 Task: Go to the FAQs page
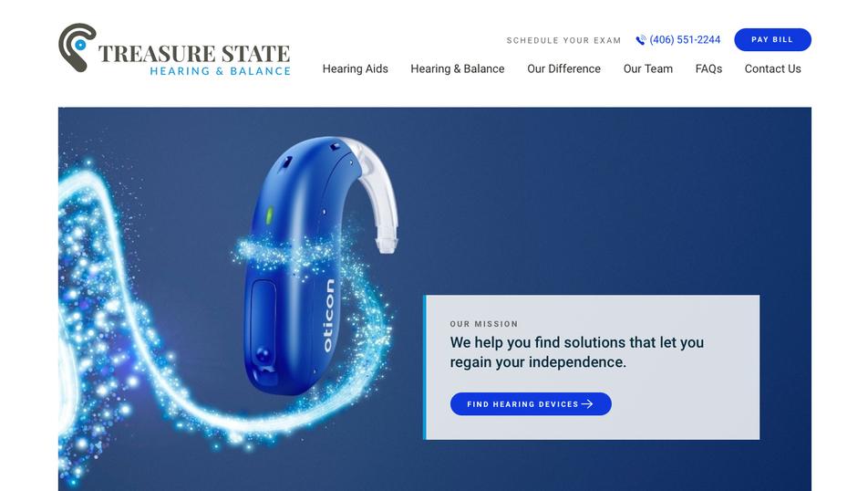(708, 68)
